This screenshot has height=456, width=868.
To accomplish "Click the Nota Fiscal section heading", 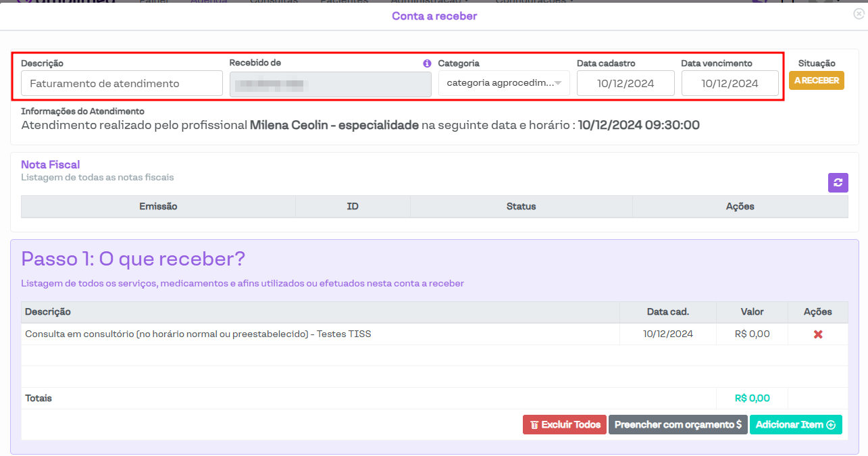I will click(x=51, y=165).
